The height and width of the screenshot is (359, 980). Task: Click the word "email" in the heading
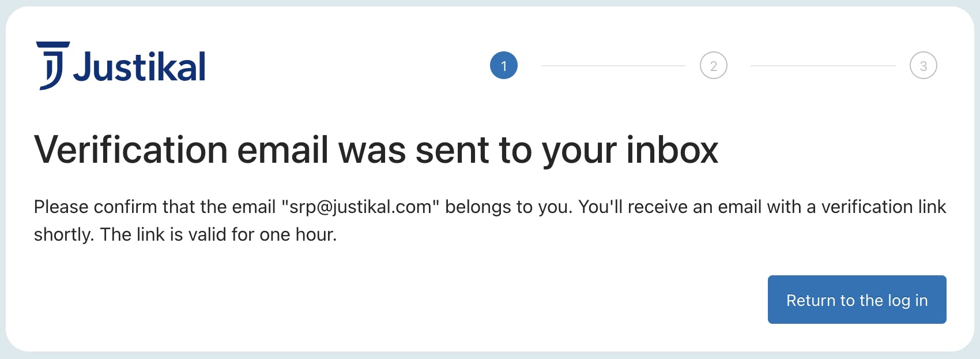[x=282, y=150]
